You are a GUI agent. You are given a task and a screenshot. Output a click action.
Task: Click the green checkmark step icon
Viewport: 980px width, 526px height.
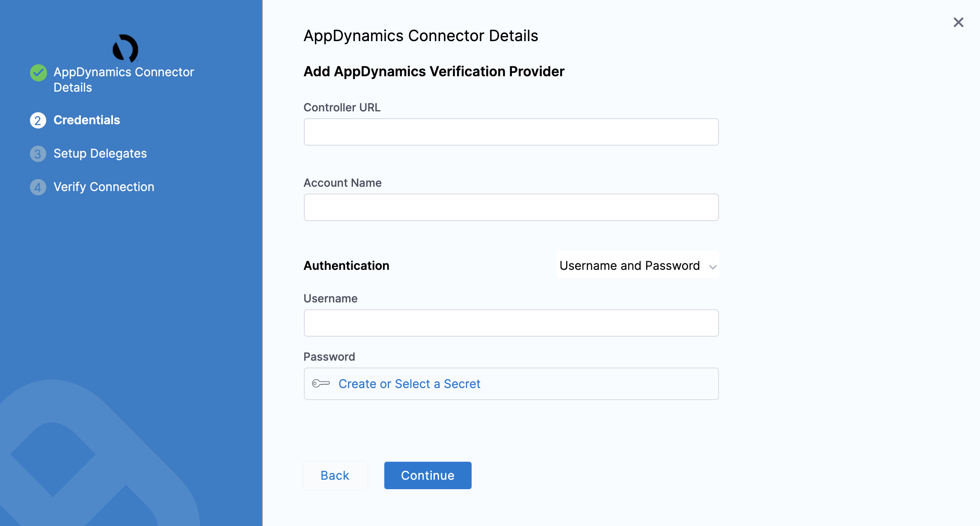tap(38, 73)
